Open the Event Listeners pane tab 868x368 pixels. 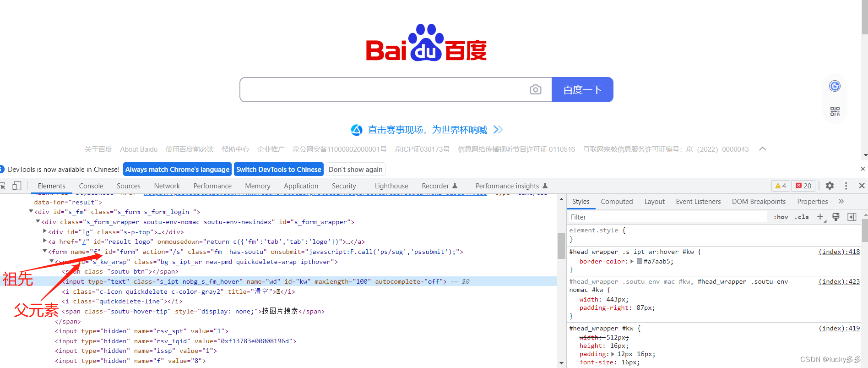698,201
